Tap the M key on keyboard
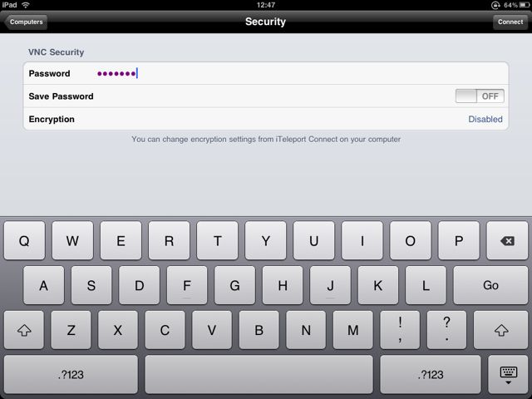Screen dimensions: 532x399 click(x=352, y=330)
